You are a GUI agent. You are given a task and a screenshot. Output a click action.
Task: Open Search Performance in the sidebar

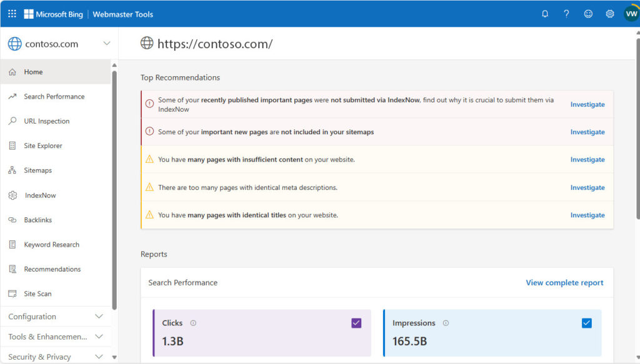click(x=54, y=97)
